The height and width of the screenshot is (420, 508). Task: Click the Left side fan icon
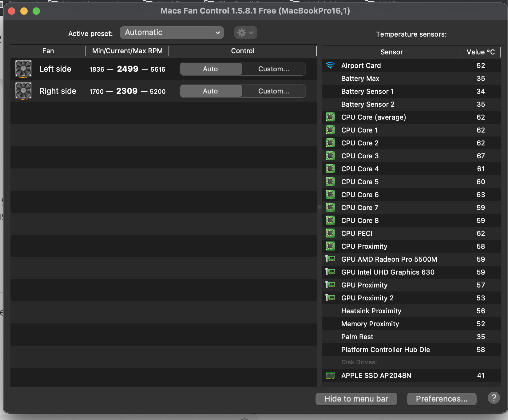coord(23,69)
